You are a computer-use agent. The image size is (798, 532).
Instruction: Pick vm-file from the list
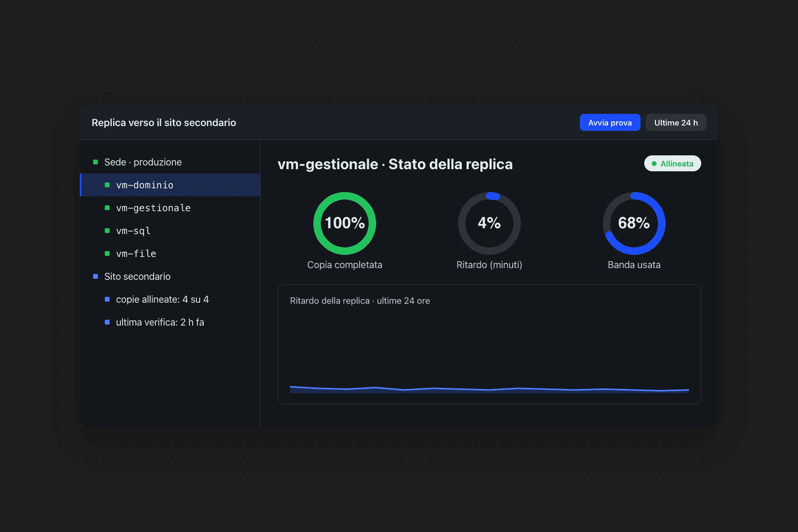(x=170, y=254)
